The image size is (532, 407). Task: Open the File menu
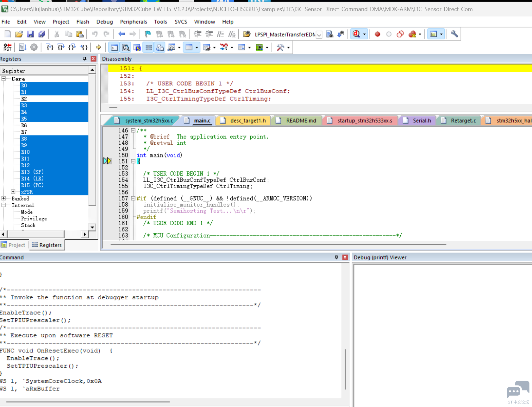point(6,22)
